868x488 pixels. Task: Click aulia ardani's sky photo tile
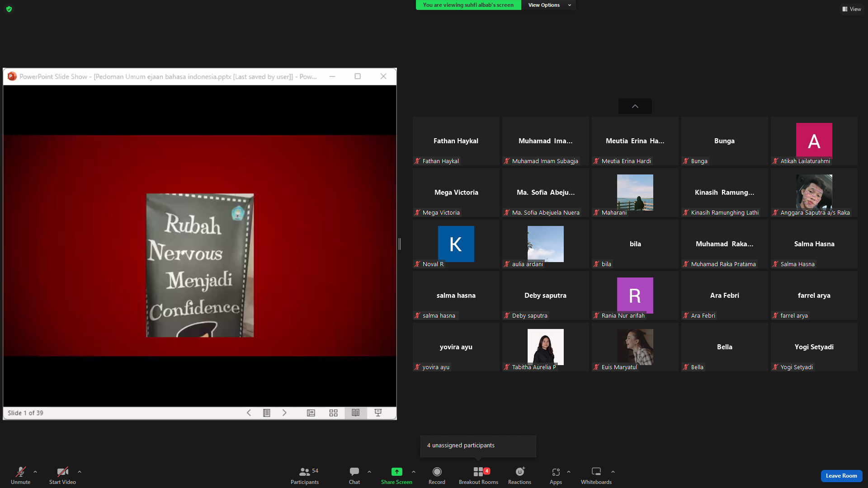point(546,244)
